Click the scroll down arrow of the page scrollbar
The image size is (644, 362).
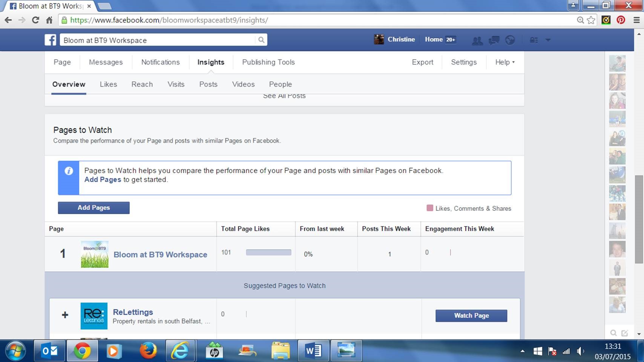pyautogui.click(x=639, y=334)
